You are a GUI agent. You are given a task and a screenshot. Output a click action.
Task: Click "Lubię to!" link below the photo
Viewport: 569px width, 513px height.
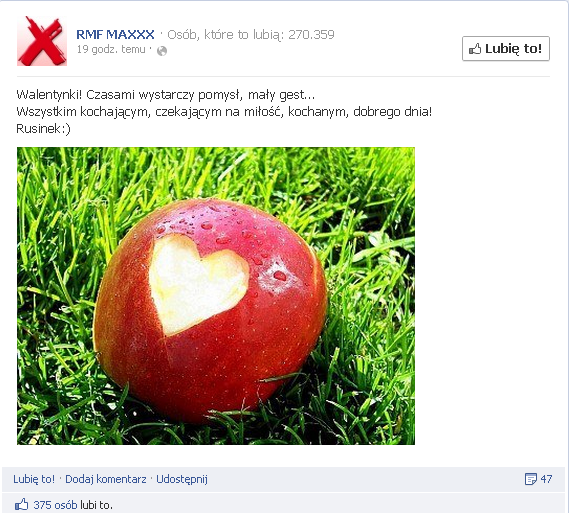click(x=34, y=479)
